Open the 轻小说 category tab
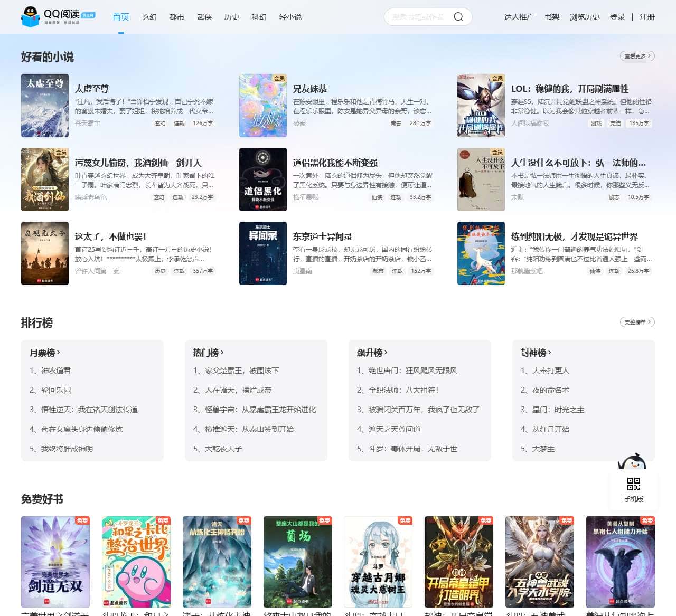 [x=290, y=17]
